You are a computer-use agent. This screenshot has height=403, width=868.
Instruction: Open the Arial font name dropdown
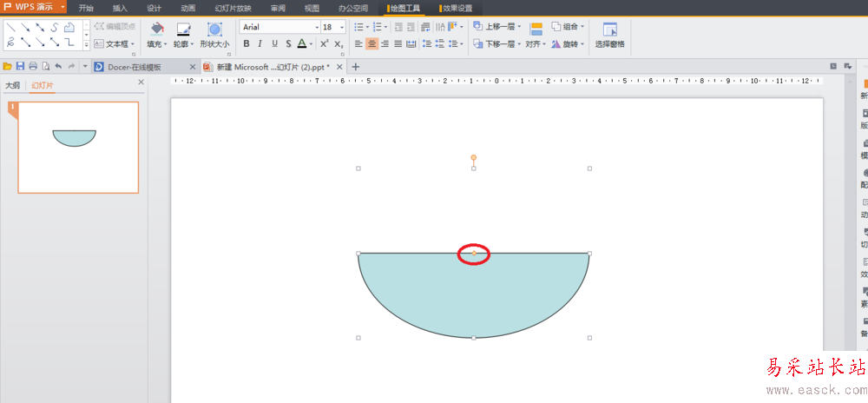pyautogui.click(x=317, y=27)
